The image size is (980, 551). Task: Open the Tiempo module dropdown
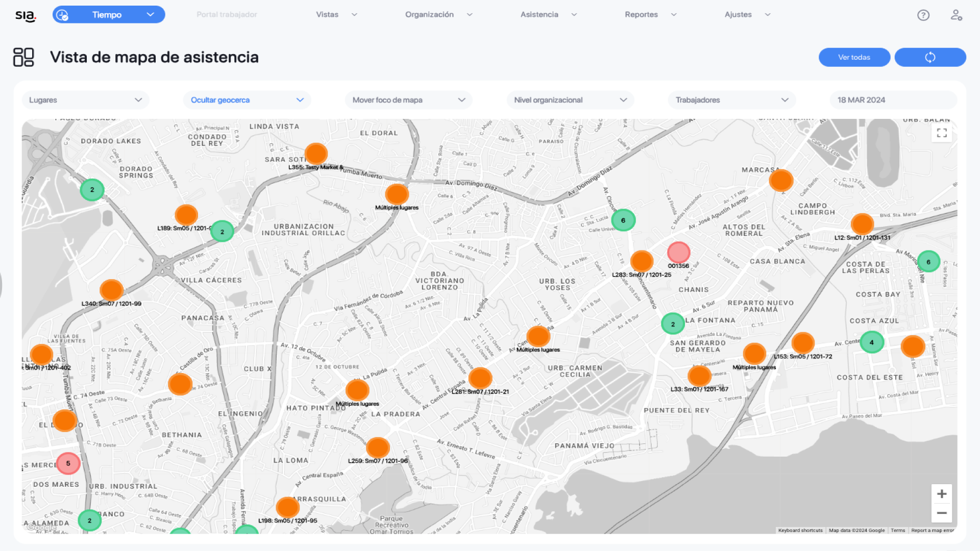(x=109, y=15)
